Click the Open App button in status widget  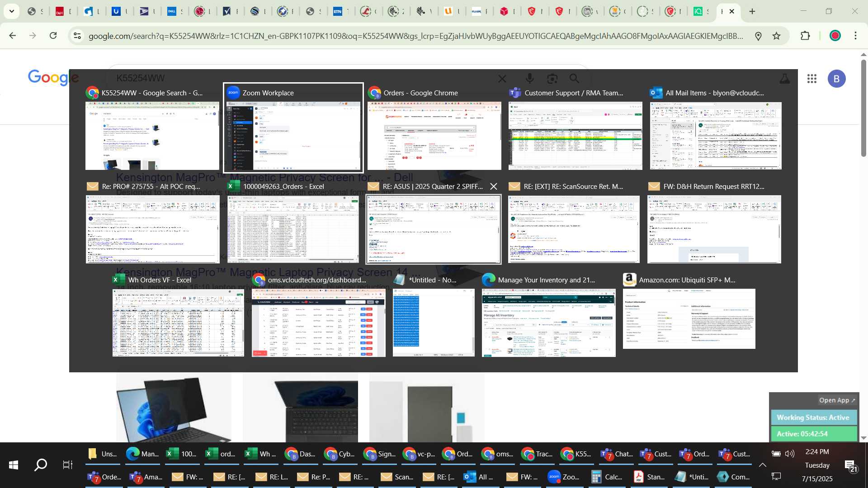pos(837,400)
